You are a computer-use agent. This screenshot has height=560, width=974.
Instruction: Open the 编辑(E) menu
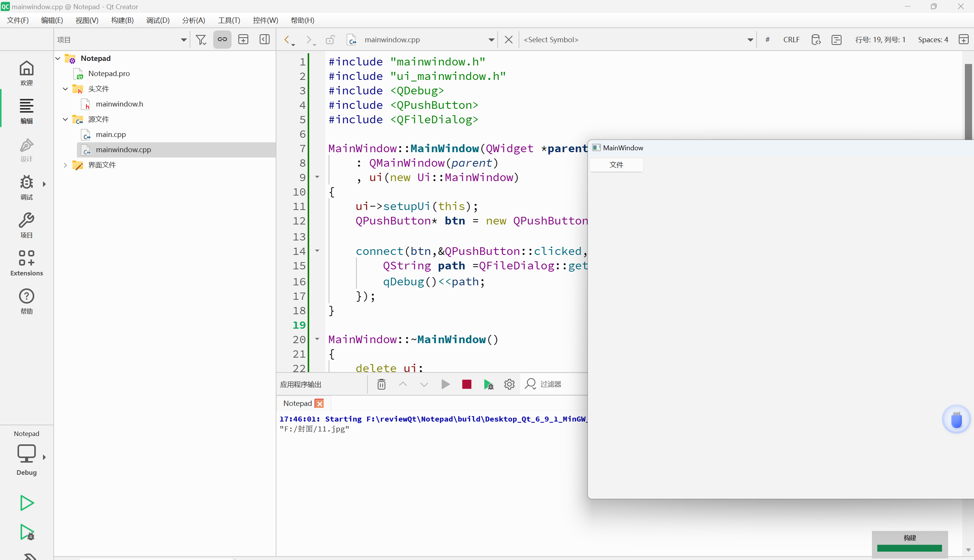click(x=52, y=21)
